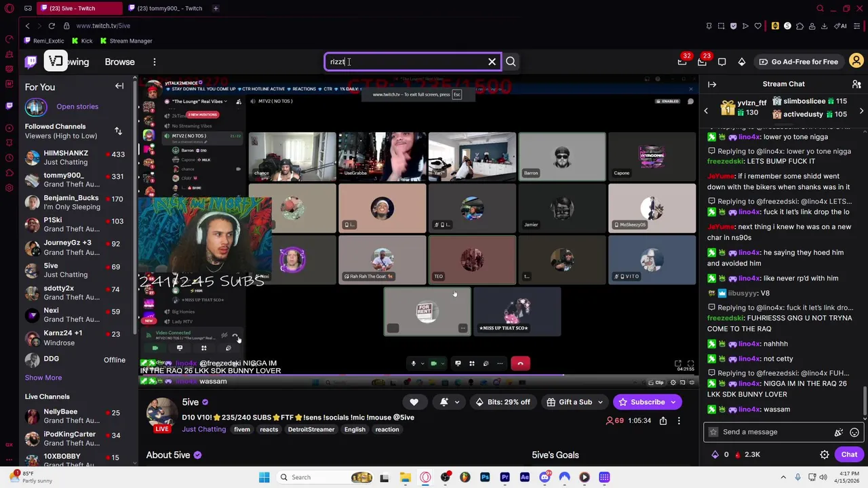Viewport: 868px width, 488px height.
Task: Open the Just Chatting category link
Action: click(x=203, y=429)
